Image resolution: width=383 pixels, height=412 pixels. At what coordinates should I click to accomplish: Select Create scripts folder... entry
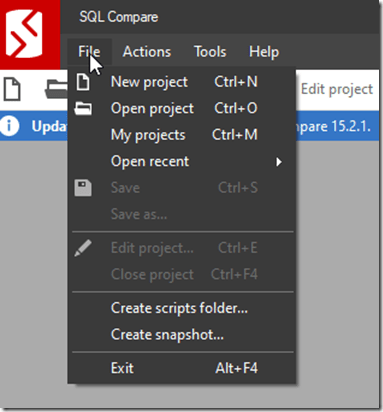[x=182, y=308]
